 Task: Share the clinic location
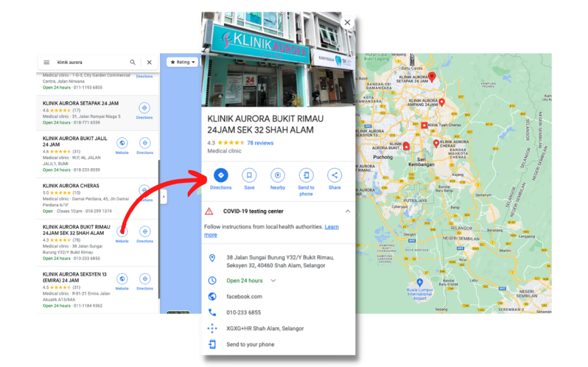pos(335,179)
